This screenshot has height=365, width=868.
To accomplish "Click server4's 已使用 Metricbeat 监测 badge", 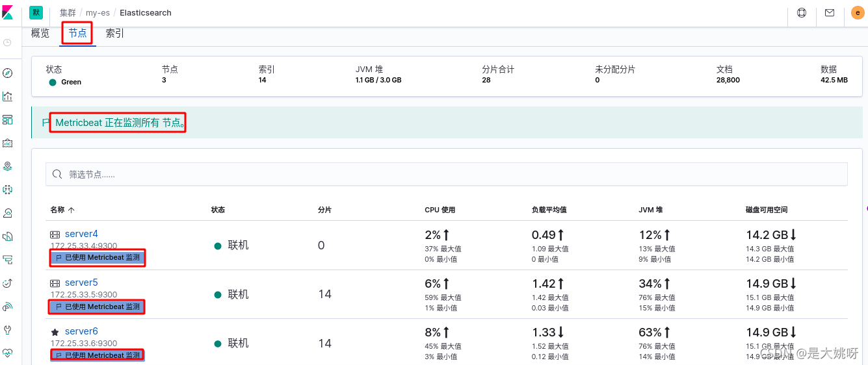I will pos(98,257).
